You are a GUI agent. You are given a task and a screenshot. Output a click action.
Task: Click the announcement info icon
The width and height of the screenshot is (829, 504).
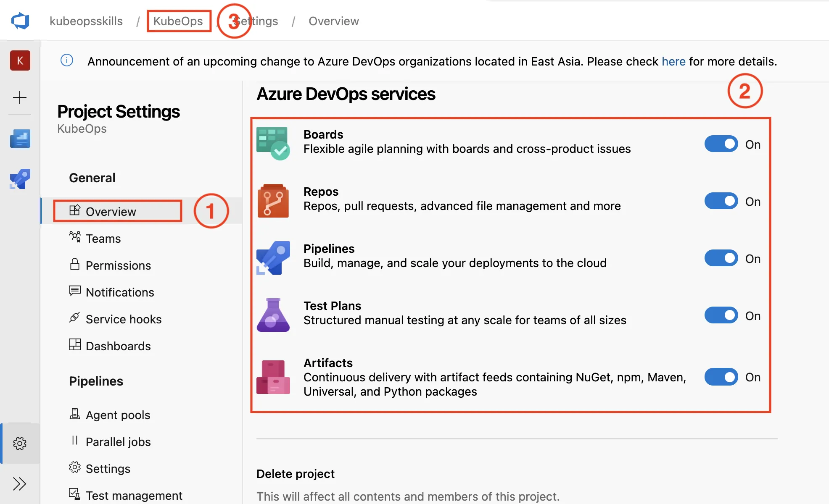(67, 60)
